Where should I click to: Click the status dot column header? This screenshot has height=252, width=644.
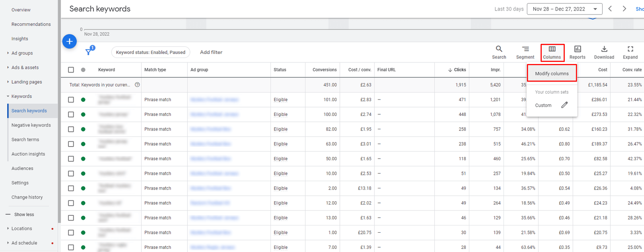click(x=83, y=70)
